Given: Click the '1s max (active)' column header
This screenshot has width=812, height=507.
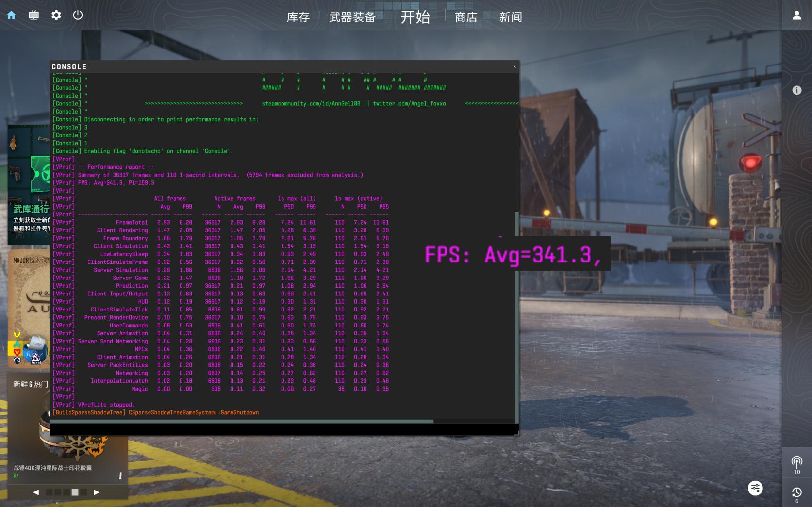Looking at the screenshot, I should pyautogui.click(x=359, y=199).
